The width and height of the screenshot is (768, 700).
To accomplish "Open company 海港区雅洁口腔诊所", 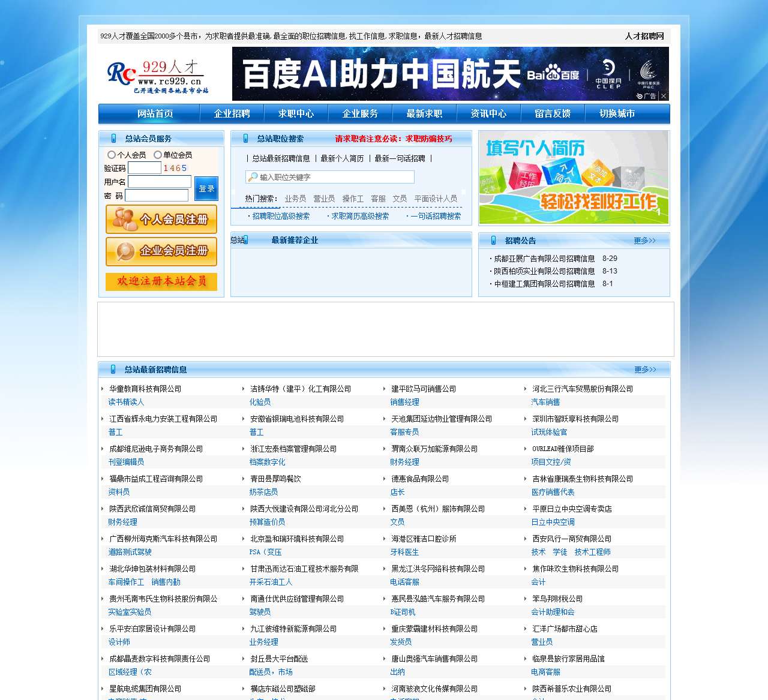I will [424, 539].
